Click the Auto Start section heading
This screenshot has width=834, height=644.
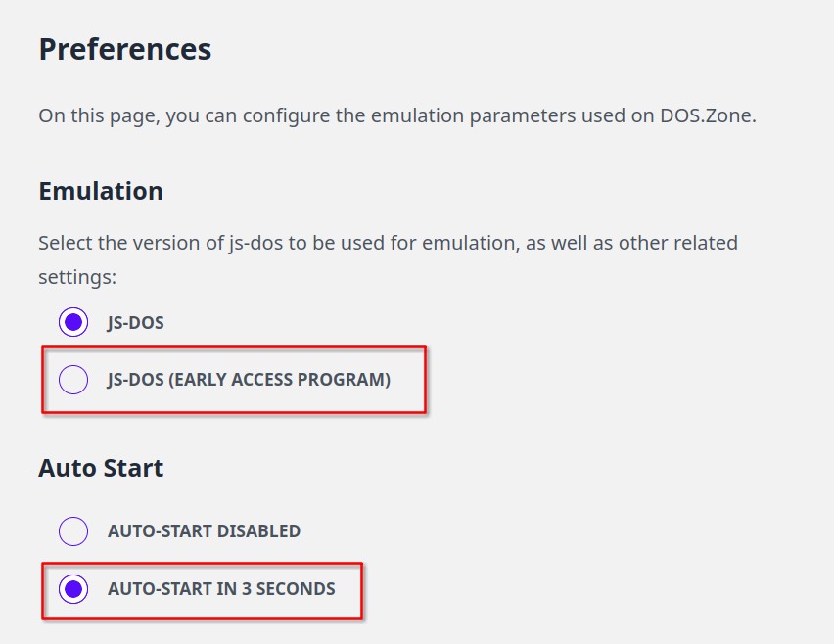(101, 468)
